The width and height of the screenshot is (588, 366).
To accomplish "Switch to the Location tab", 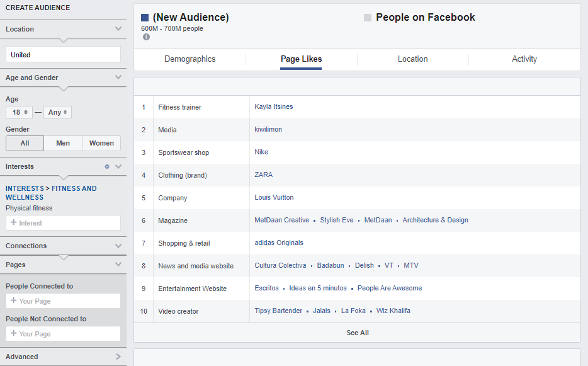I will click(412, 59).
